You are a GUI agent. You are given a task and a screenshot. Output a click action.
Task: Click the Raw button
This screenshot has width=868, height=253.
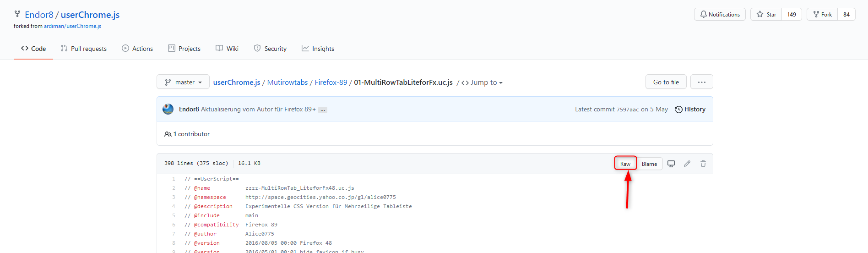click(625, 164)
